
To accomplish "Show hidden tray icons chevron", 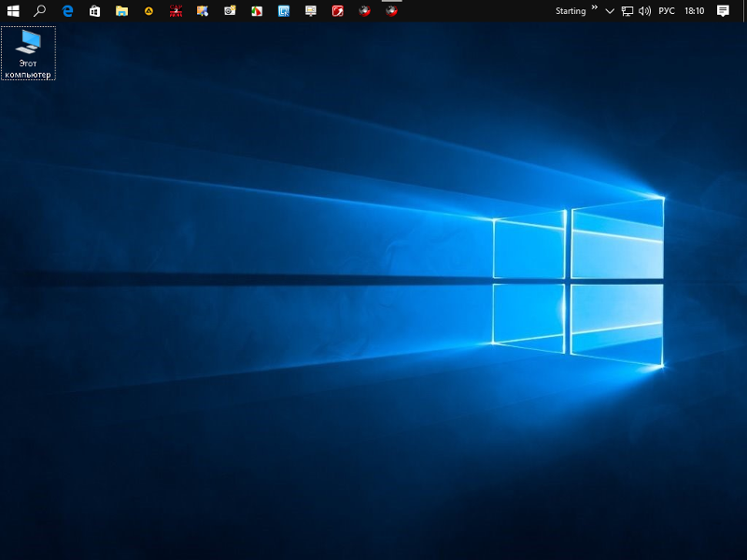I will click(610, 11).
